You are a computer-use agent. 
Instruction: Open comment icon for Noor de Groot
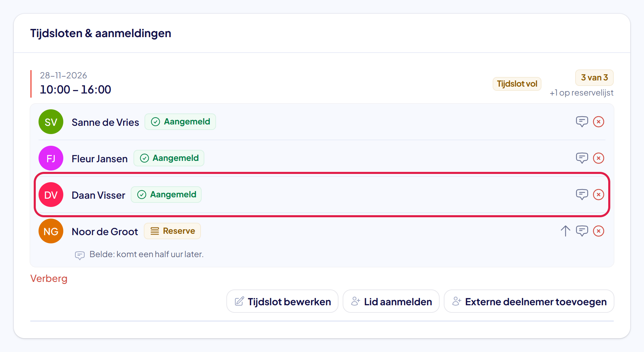582,231
